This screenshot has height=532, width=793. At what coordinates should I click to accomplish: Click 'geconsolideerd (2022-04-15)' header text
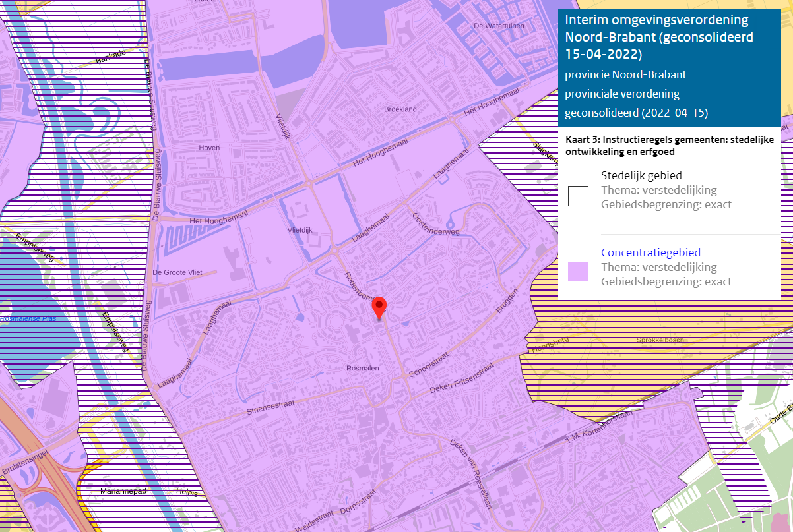click(637, 113)
